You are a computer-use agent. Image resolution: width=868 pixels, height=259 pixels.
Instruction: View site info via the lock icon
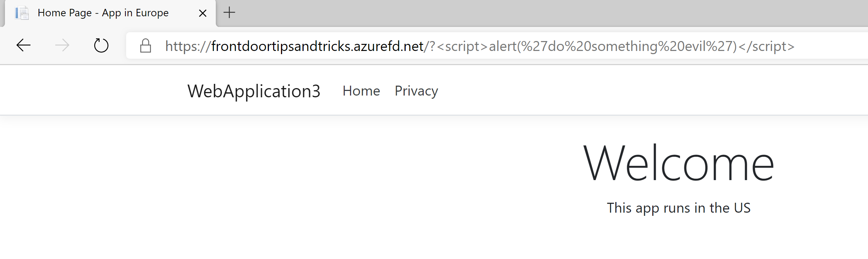pos(146,46)
